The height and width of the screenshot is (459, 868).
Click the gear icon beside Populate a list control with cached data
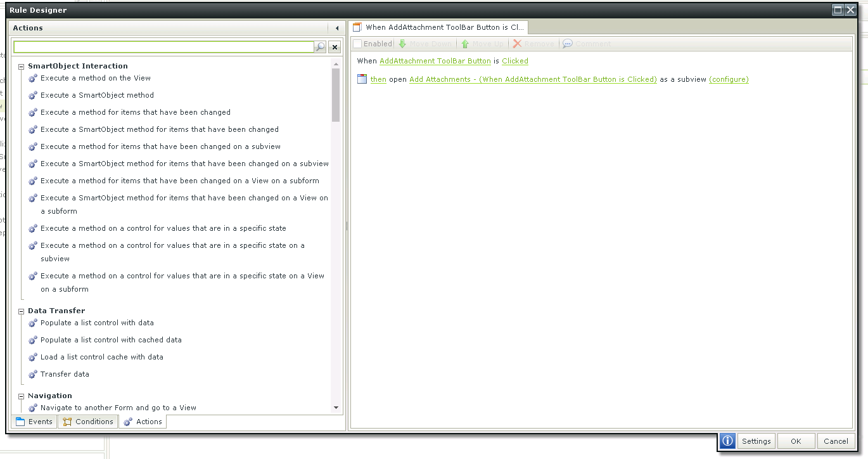(x=33, y=340)
